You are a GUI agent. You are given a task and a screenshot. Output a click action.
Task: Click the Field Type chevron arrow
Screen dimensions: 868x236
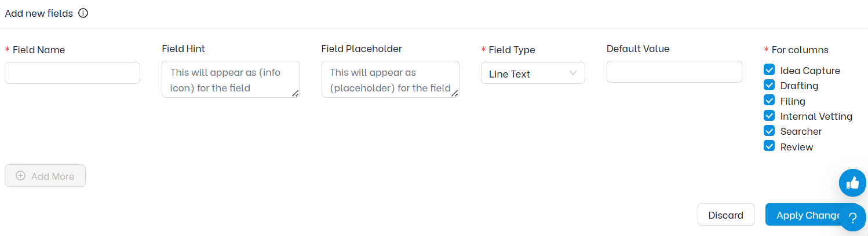pyautogui.click(x=573, y=73)
